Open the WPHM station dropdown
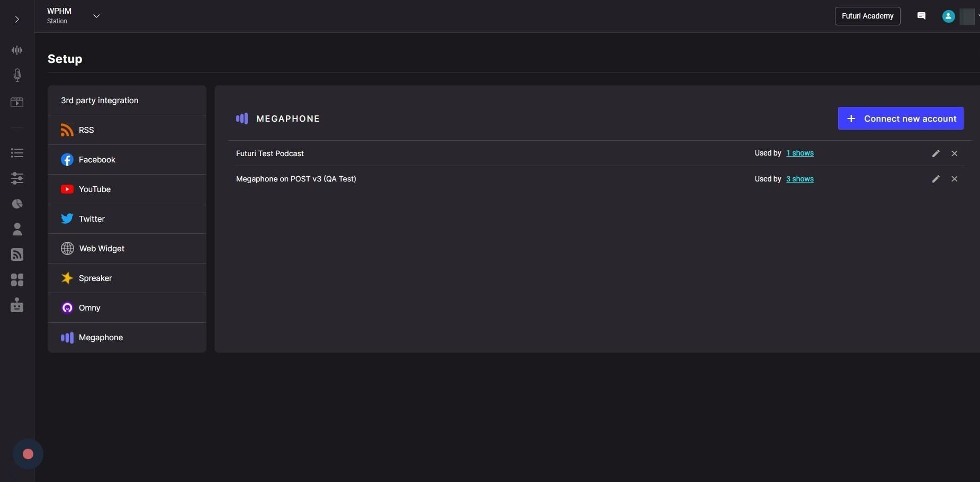 click(96, 16)
